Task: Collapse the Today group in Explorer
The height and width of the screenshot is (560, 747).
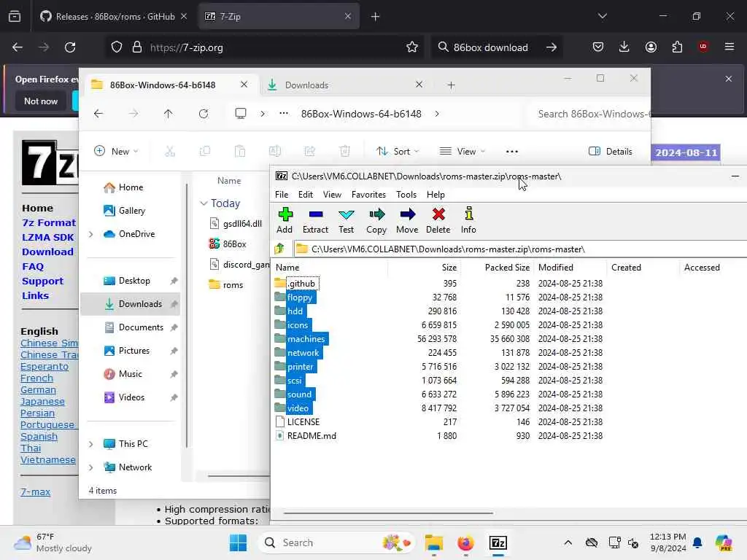Action: 204,203
